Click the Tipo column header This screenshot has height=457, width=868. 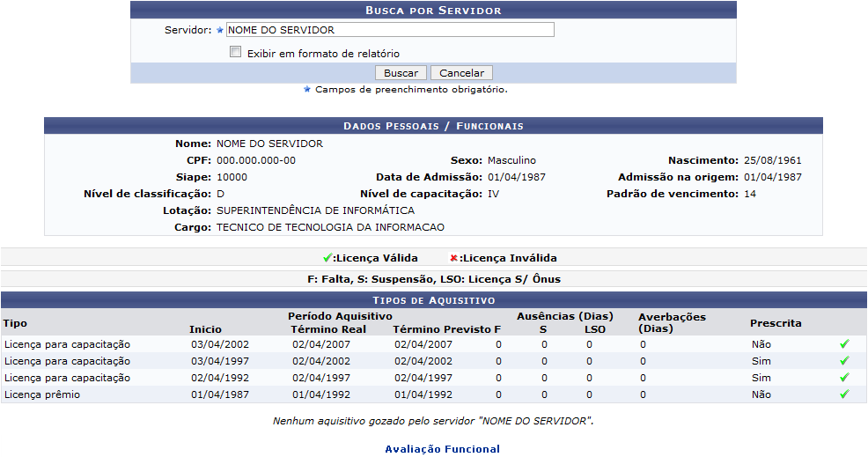[15, 323]
